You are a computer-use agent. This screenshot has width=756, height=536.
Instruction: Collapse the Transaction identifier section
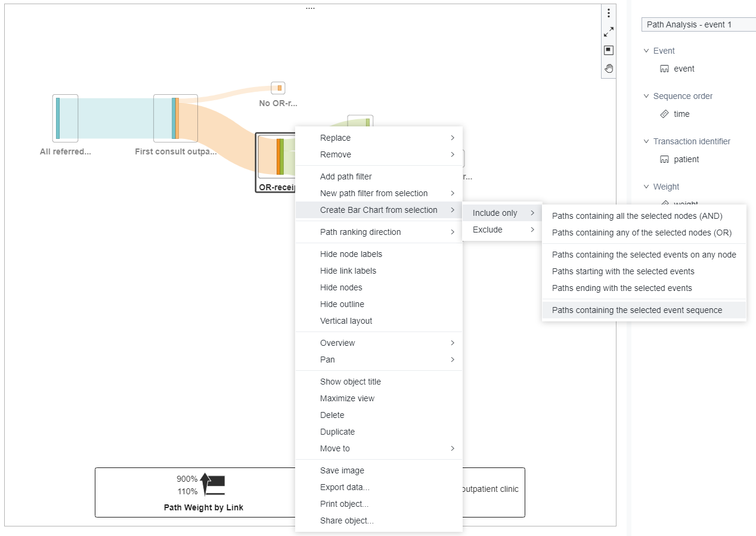(x=646, y=141)
